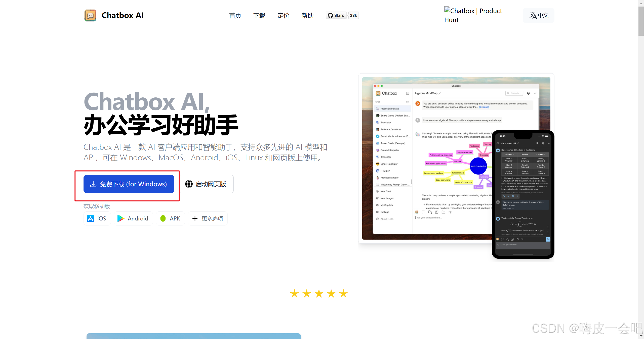Click the iOS App Store download icon

(x=91, y=218)
